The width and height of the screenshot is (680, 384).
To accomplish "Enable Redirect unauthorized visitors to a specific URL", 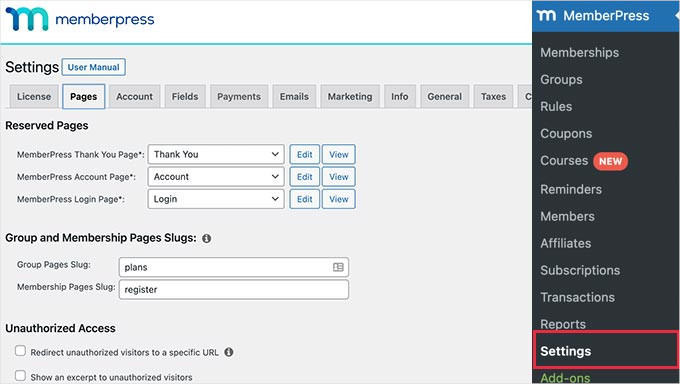I will click(20, 351).
